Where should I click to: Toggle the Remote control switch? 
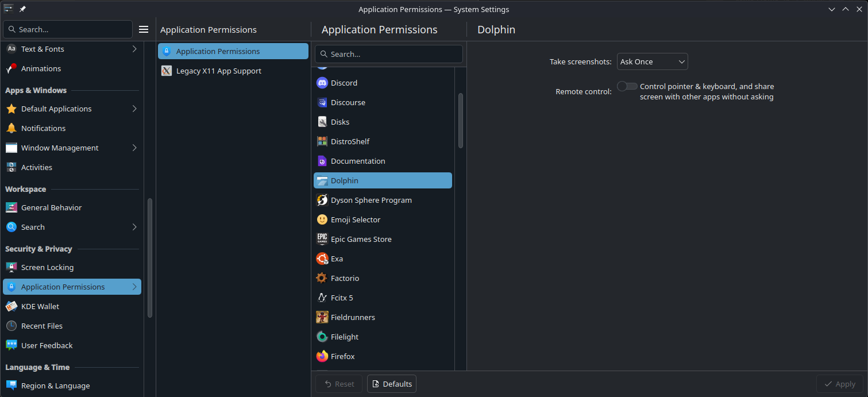(x=627, y=86)
